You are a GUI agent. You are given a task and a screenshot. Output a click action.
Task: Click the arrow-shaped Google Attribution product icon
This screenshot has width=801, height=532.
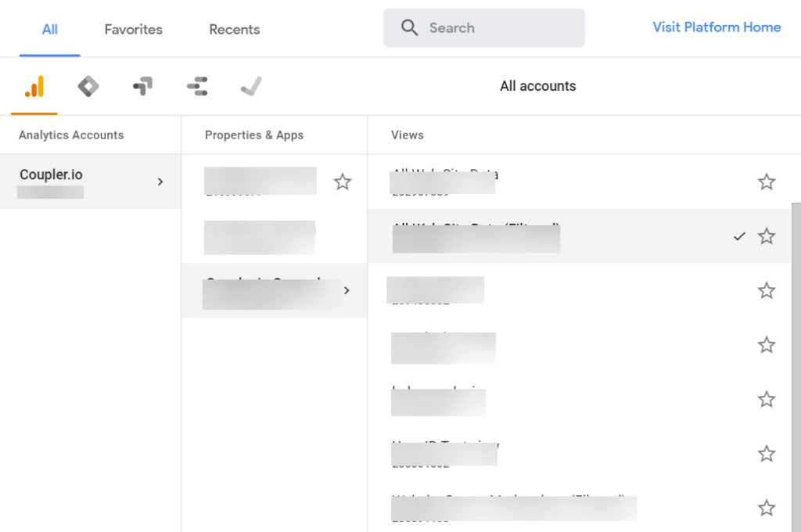[142, 86]
